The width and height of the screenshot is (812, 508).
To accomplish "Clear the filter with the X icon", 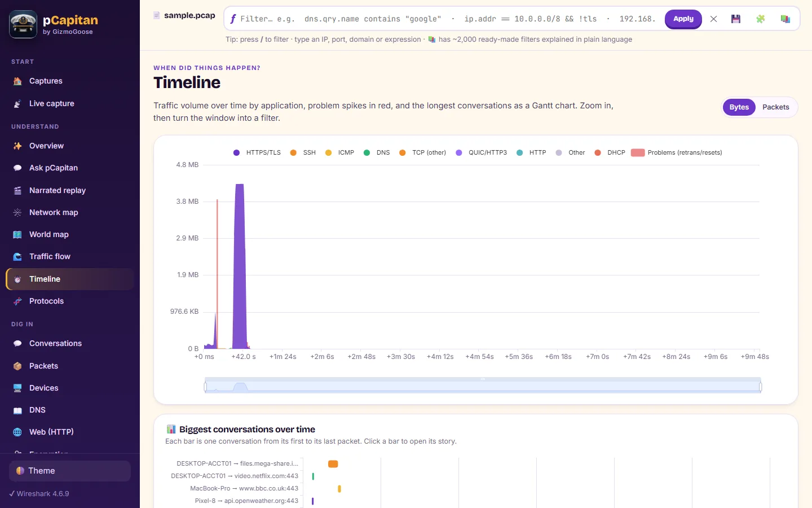I will pyautogui.click(x=714, y=19).
